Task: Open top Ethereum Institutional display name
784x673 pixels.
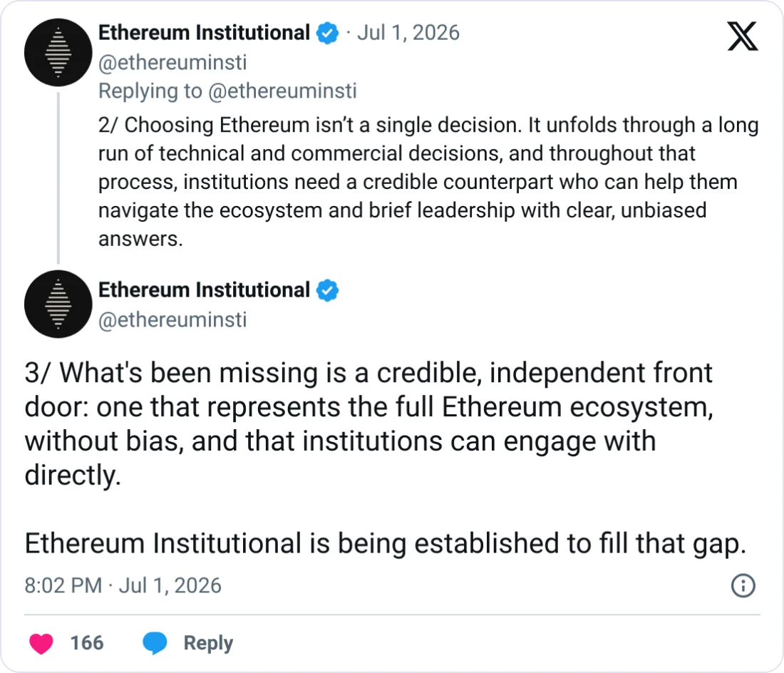Action: tap(204, 33)
